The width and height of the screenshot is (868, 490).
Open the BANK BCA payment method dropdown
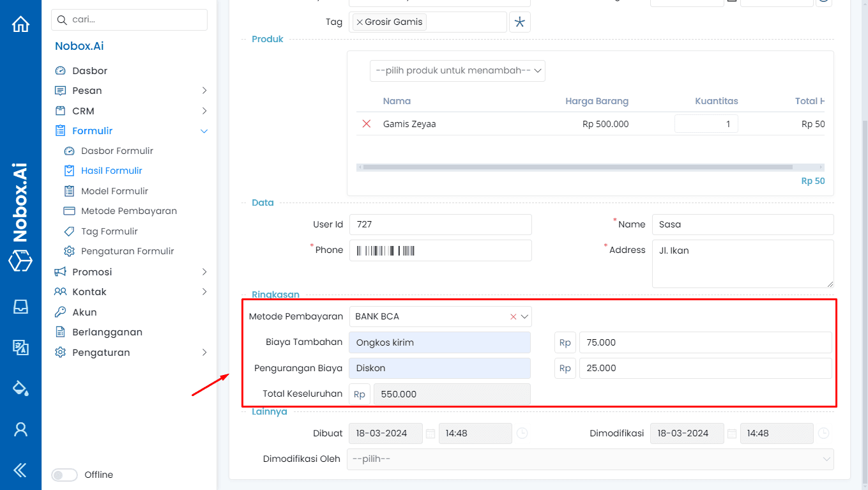pos(525,316)
